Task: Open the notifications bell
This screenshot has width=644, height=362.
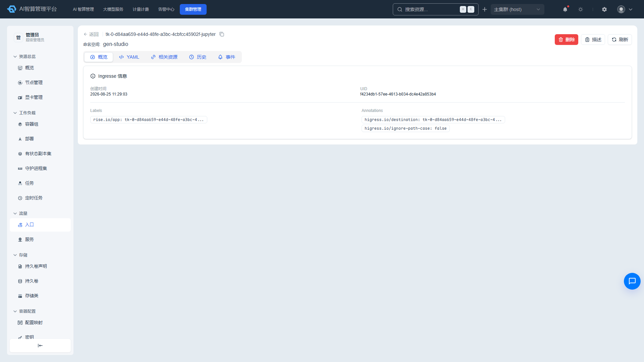Action: 565,9
